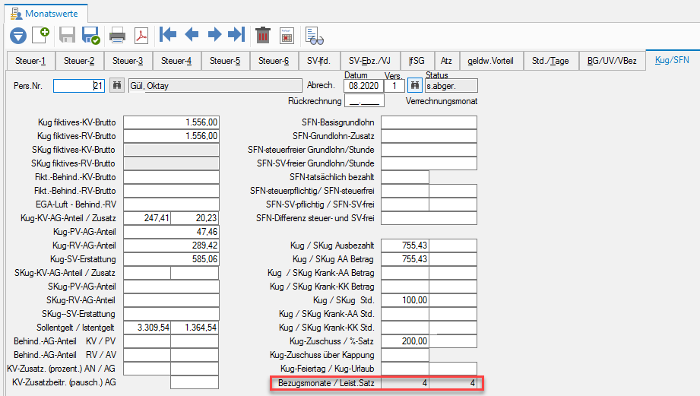Go to the next record arrow
This screenshot has height=396, width=700.
215,34
